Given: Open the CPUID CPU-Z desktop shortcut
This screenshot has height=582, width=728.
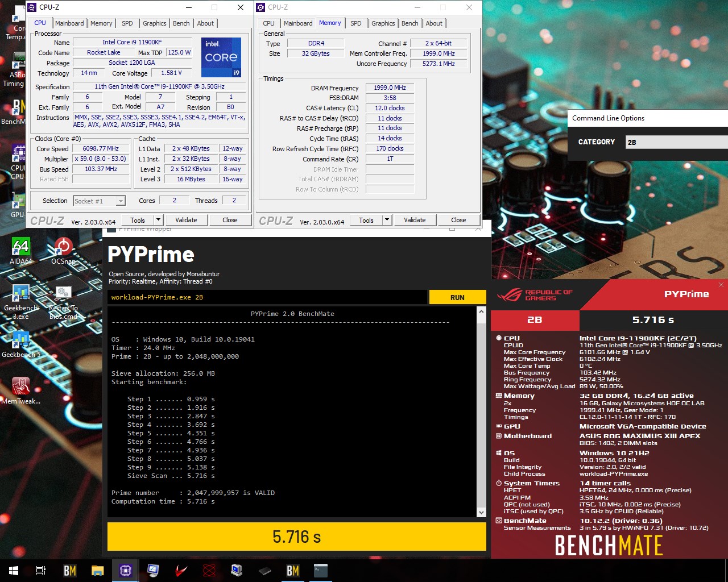Looking at the screenshot, I should pos(18,162).
